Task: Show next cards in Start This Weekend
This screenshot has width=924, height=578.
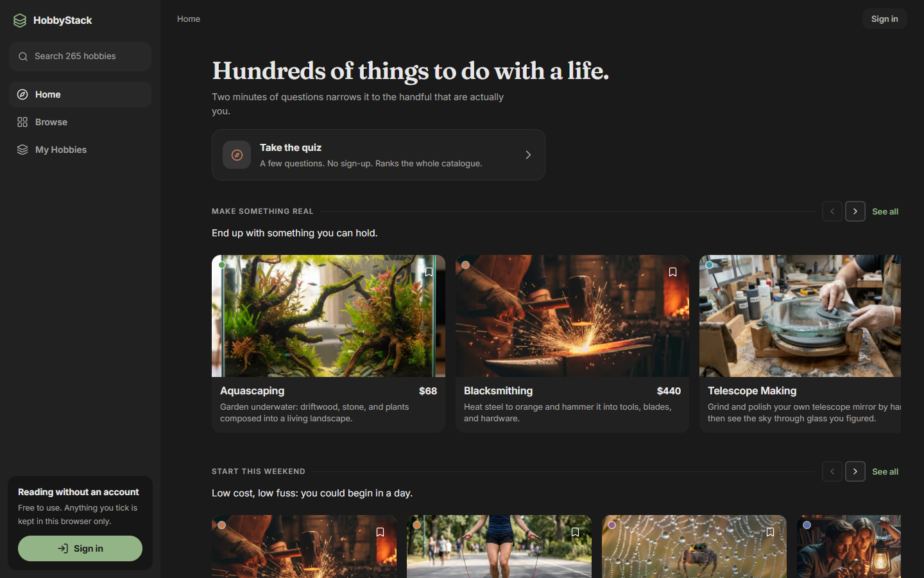Action: 855,471
